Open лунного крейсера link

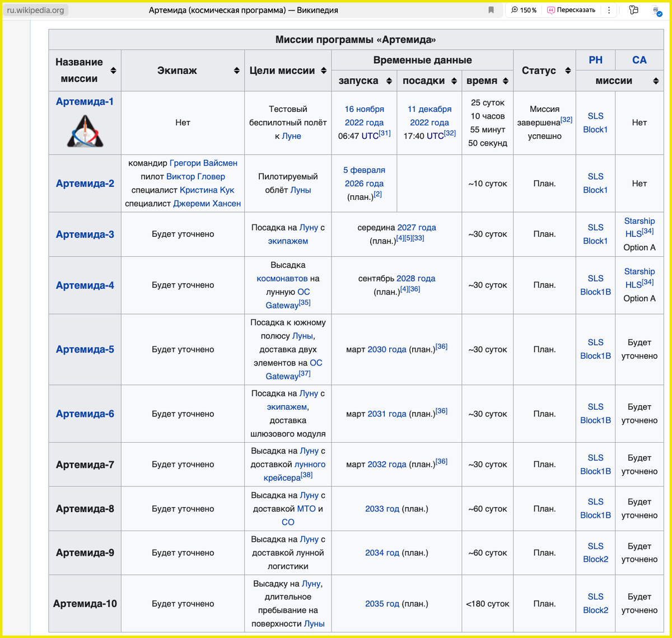click(x=295, y=471)
